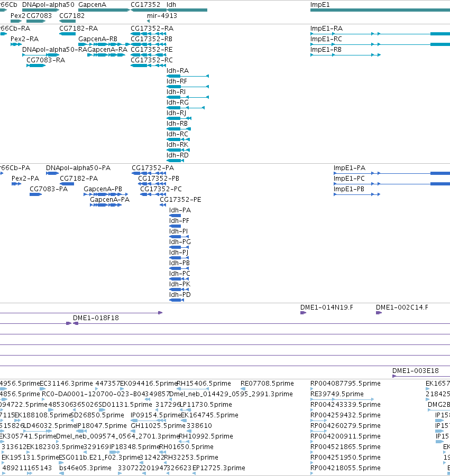Select the CG7182 gene label
The width and height of the screenshot is (450, 476).
(x=72, y=16)
